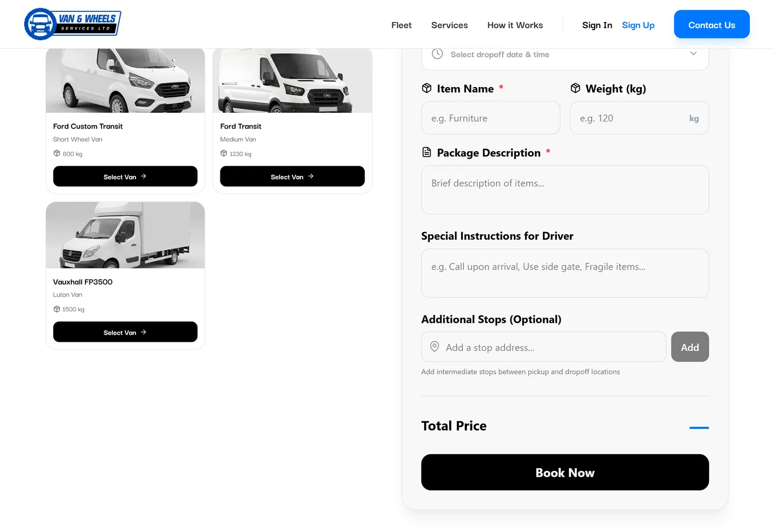Open the Fleet menu item
774x532 pixels.
tap(402, 25)
